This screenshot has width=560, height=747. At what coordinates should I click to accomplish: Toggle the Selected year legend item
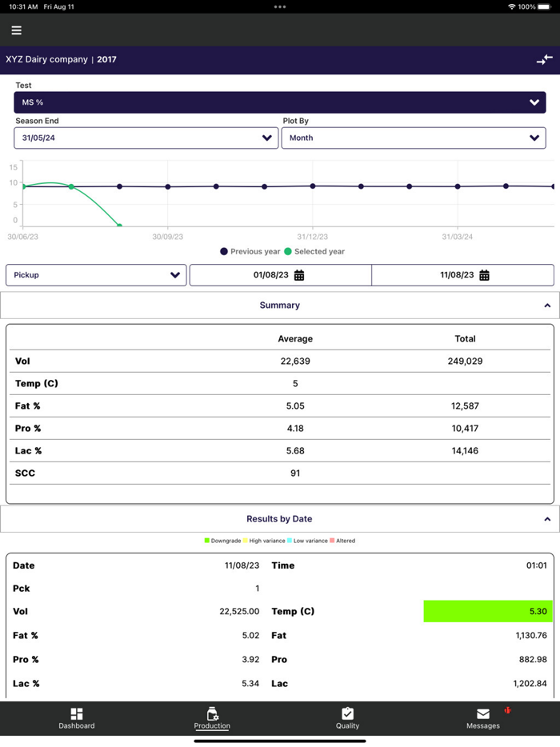[x=314, y=252]
